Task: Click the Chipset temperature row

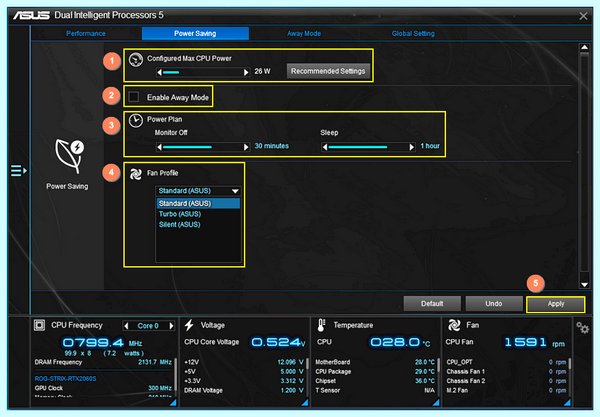Action: pos(375,381)
